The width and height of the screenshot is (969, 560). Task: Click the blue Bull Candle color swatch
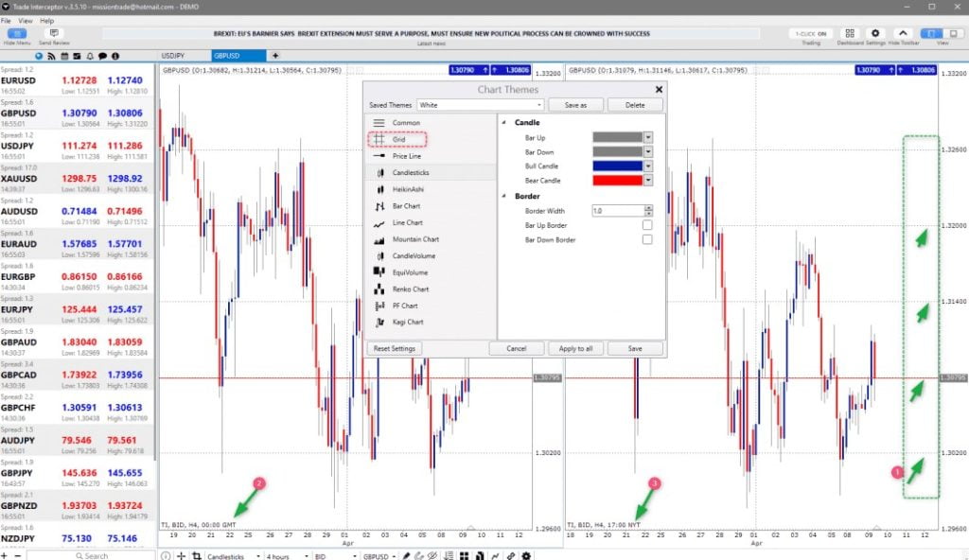pyautogui.click(x=617, y=166)
